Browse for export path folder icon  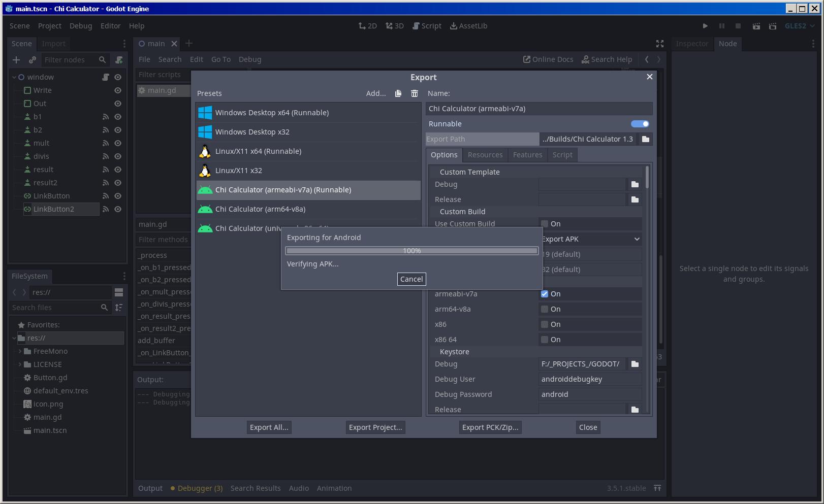tap(645, 139)
